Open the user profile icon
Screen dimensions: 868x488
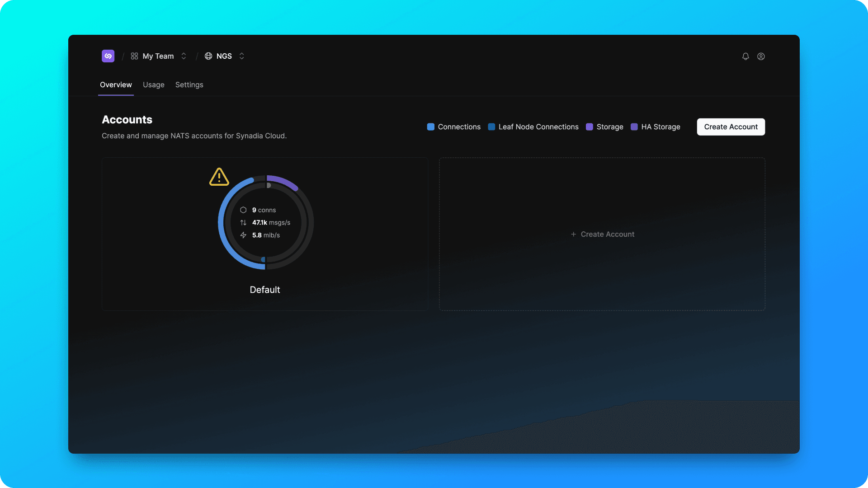point(761,56)
